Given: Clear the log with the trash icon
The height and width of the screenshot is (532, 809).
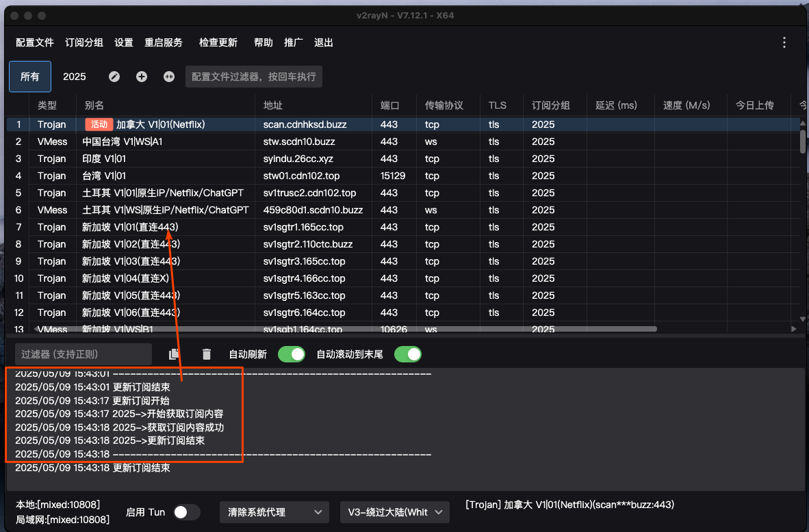Looking at the screenshot, I should [x=207, y=354].
